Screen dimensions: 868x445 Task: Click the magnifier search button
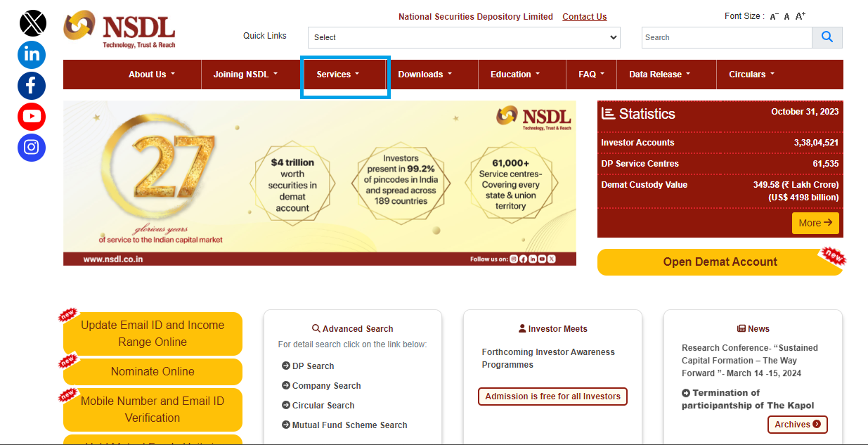click(827, 37)
